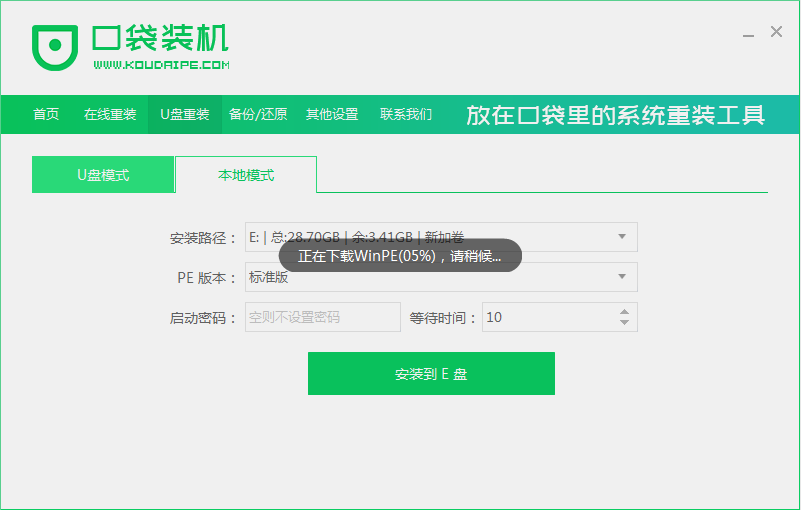Screen dimensions: 801x510
Task: Click the www.koudaipe.com website text
Action: tap(161, 65)
